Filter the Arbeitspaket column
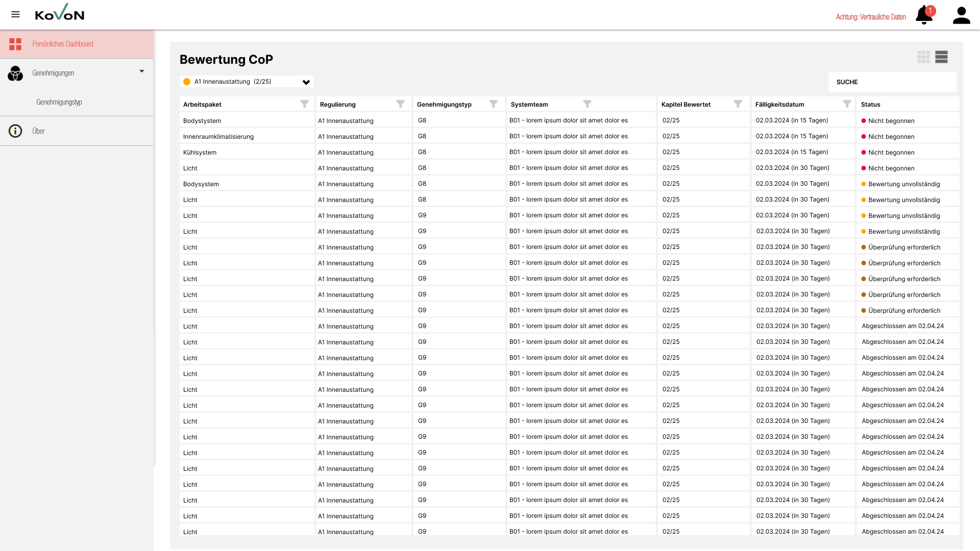Viewport: 980px width, 551px height. click(x=305, y=104)
